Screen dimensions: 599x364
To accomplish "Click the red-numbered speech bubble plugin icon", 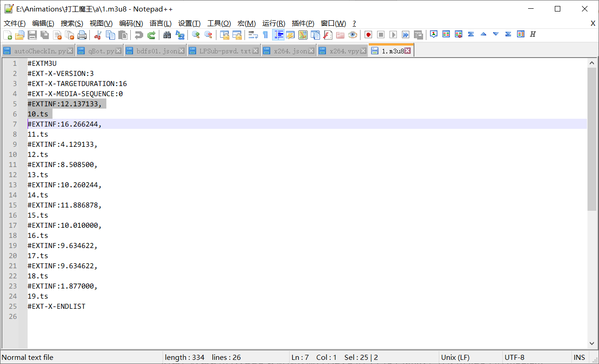I will pos(434,34).
